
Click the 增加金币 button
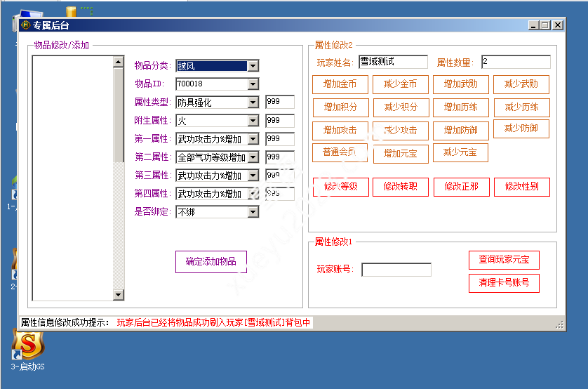click(x=340, y=84)
